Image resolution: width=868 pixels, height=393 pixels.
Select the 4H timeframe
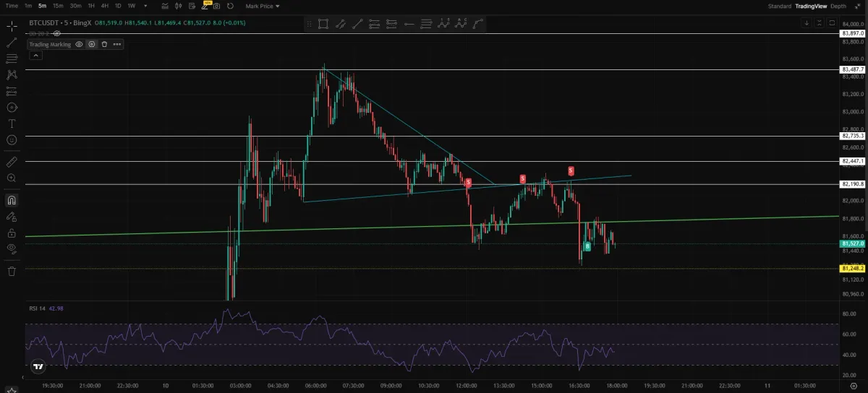click(x=105, y=6)
